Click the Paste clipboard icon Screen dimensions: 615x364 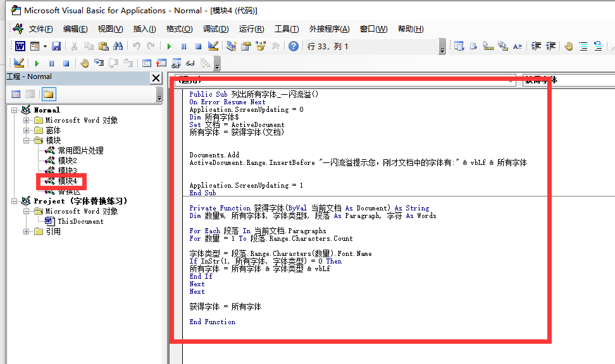(x=104, y=46)
